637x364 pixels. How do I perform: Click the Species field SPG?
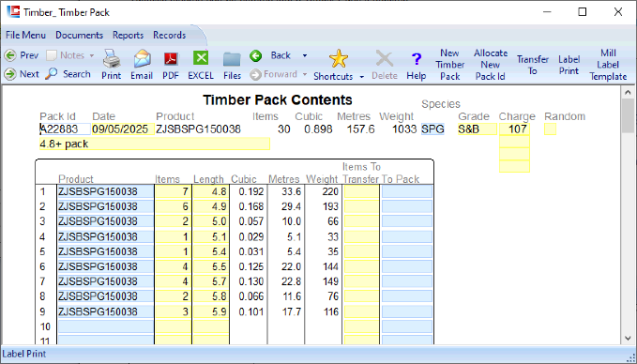(432, 129)
